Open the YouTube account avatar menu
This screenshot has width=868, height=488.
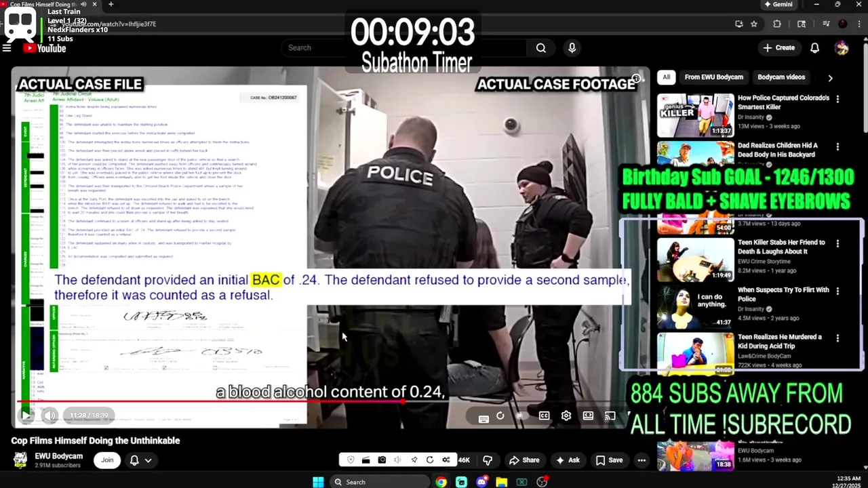tap(842, 48)
